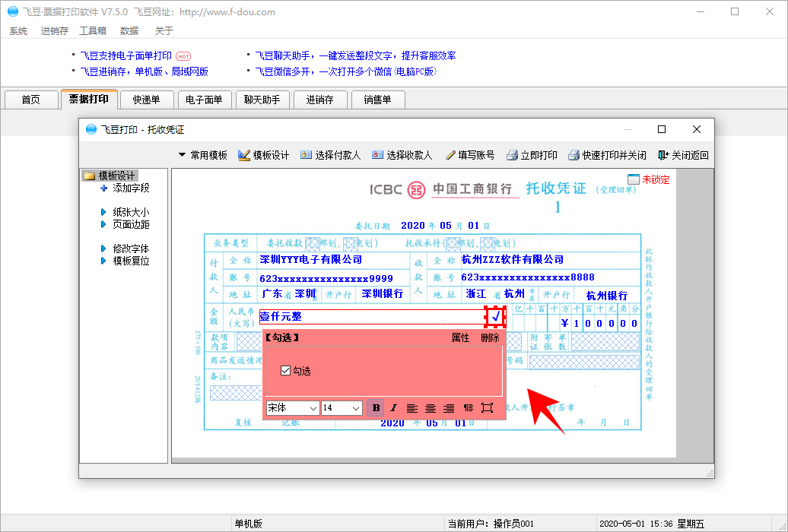This screenshot has height=532, width=788.
Task: Open link 飞豆聊天助手 一键发送整段文字
Action: coord(355,55)
